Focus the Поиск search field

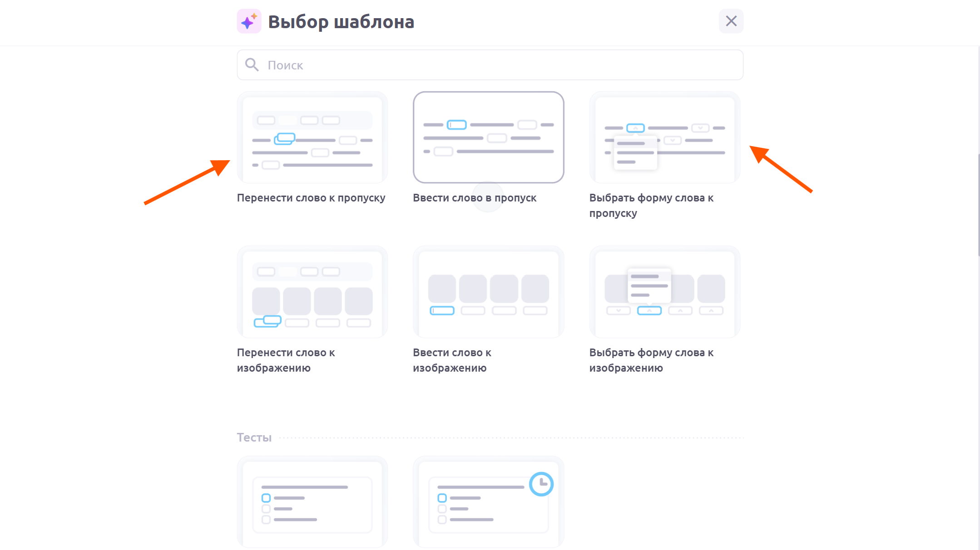tap(500, 65)
